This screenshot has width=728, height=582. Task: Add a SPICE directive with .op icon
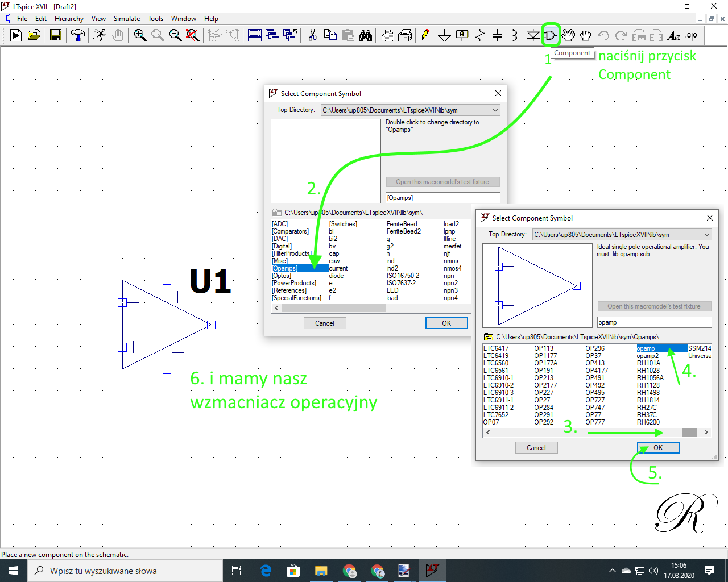point(691,35)
